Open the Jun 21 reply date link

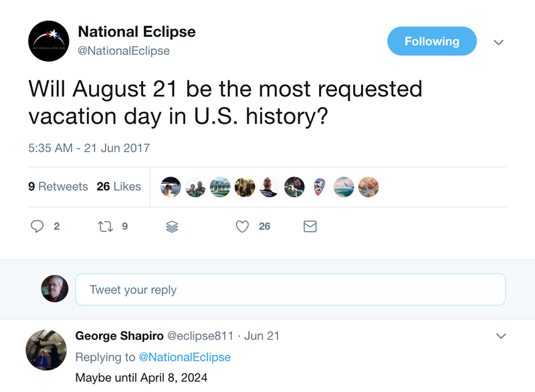[261, 336]
